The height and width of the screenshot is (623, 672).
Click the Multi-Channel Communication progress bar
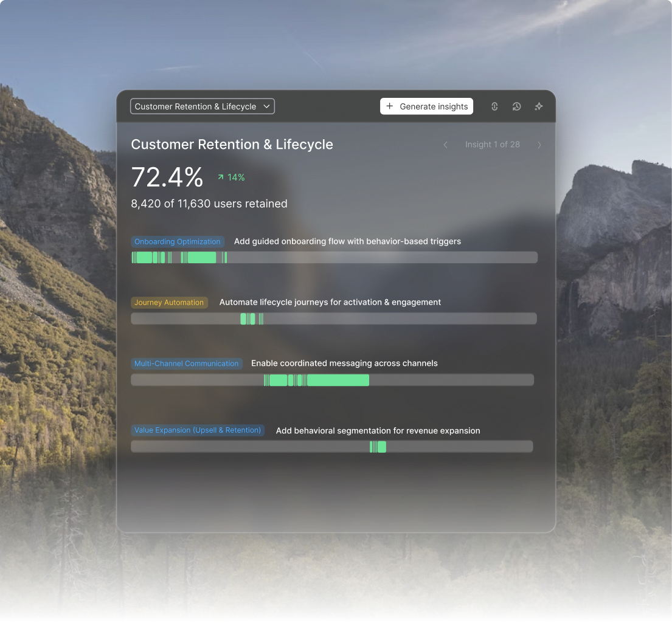click(x=333, y=380)
